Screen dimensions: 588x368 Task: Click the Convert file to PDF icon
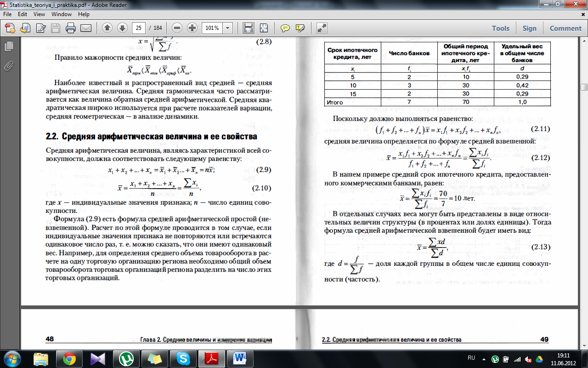(25, 28)
